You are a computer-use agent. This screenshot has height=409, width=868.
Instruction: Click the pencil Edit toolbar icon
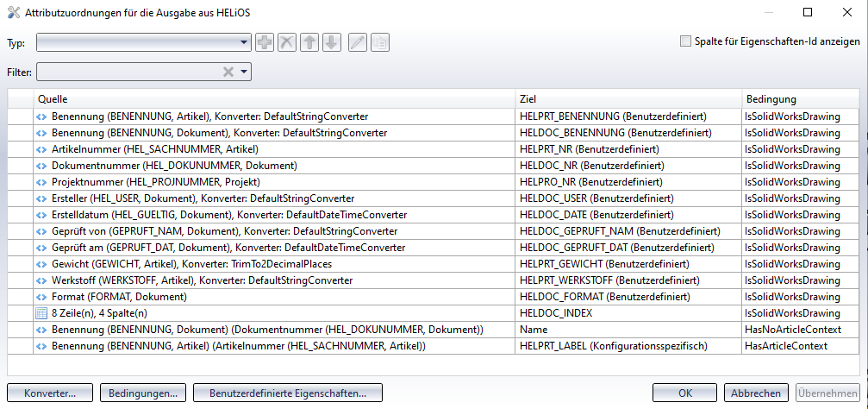pos(359,42)
